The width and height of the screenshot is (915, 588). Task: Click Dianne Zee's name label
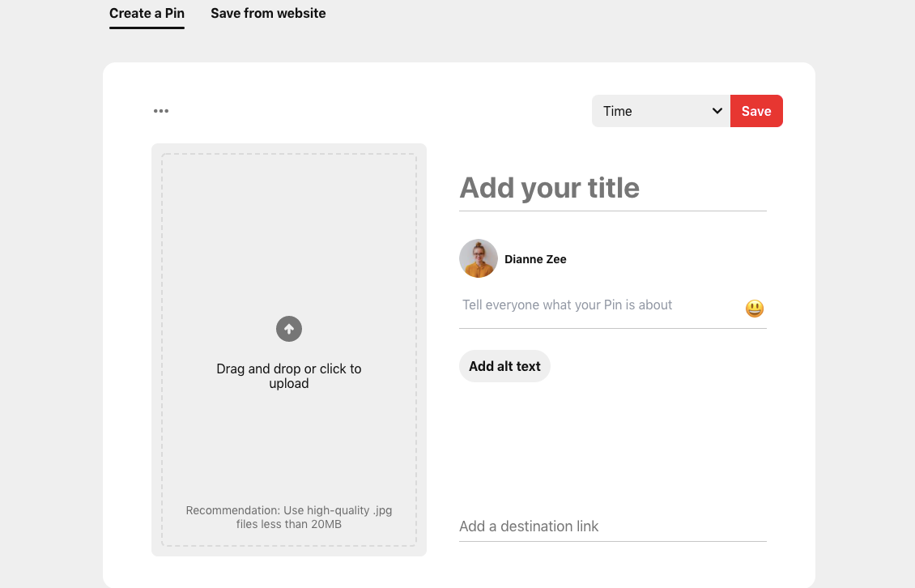coord(535,258)
